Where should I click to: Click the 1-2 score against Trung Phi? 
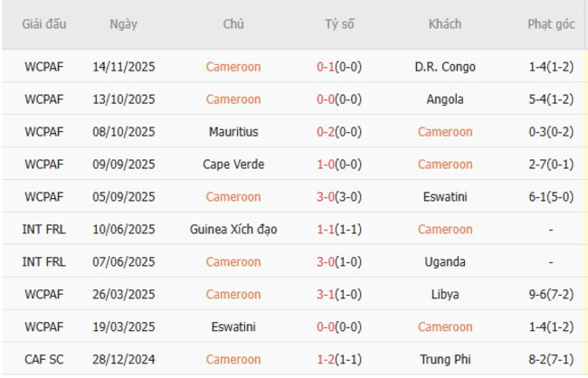tap(326, 360)
